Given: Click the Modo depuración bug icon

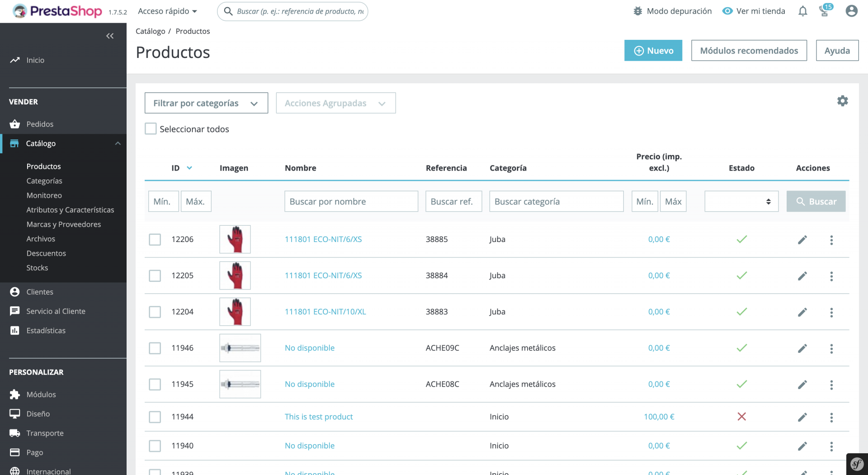Looking at the screenshot, I should 637,11.
